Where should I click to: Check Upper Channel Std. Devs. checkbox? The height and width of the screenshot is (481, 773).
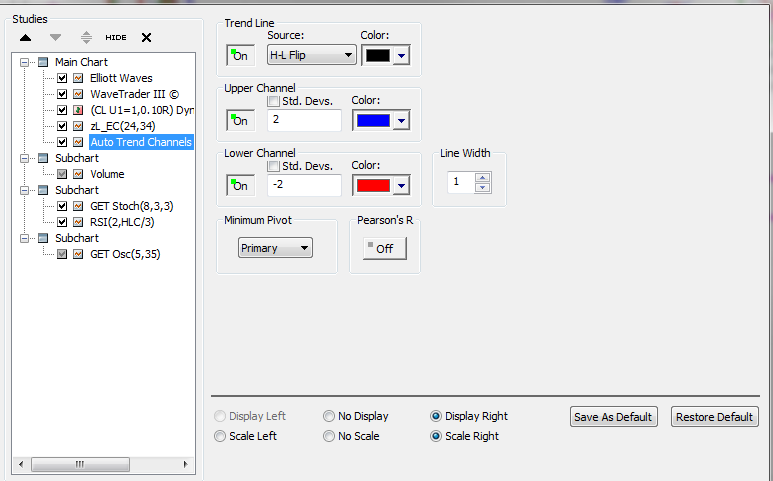(274, 101)
